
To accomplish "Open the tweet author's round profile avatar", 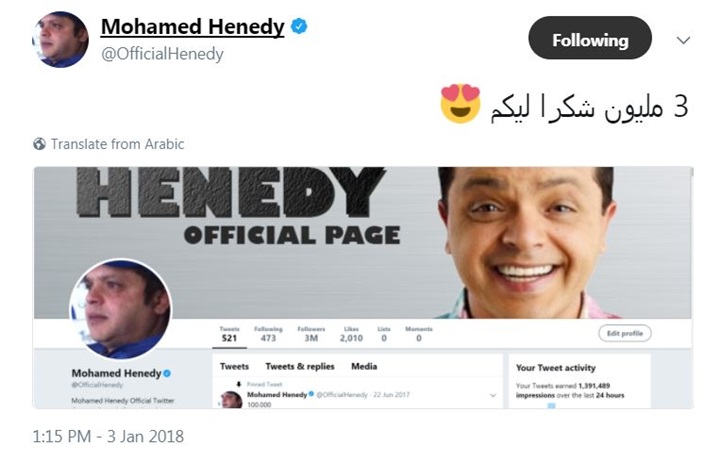I will tap(61, 39).
